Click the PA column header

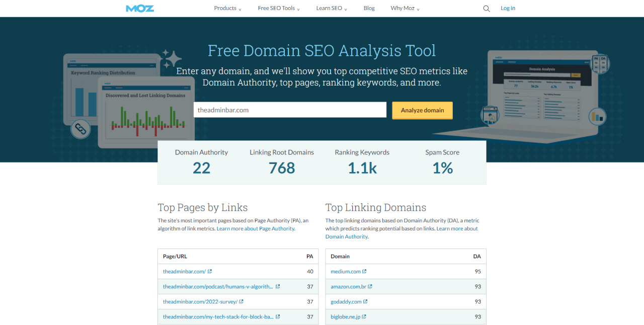[x=310, y=256]
